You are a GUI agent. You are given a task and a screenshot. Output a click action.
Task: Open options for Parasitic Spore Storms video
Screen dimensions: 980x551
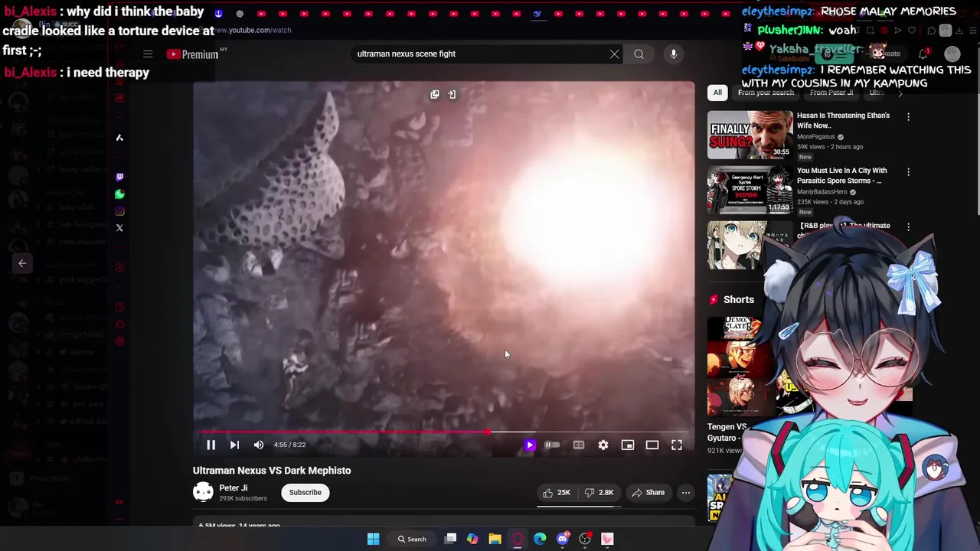pos(908,172)
